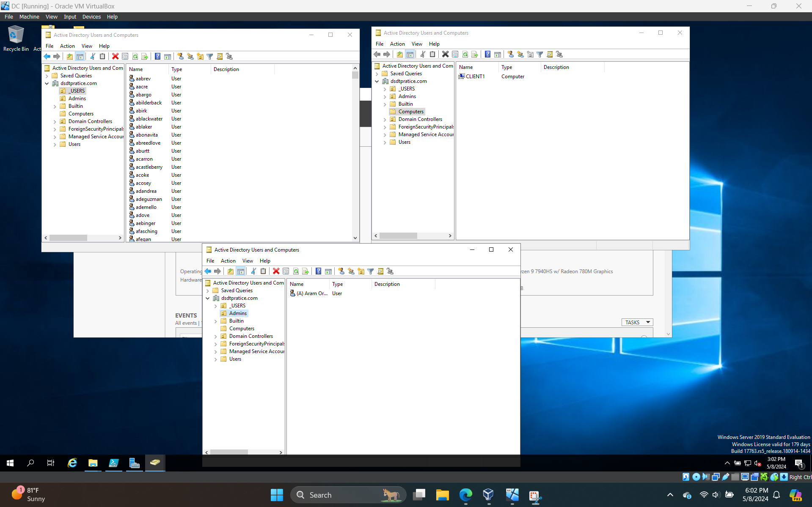Open the Action menu
Viewport: 812px width, 507px height.
[67, 46]
